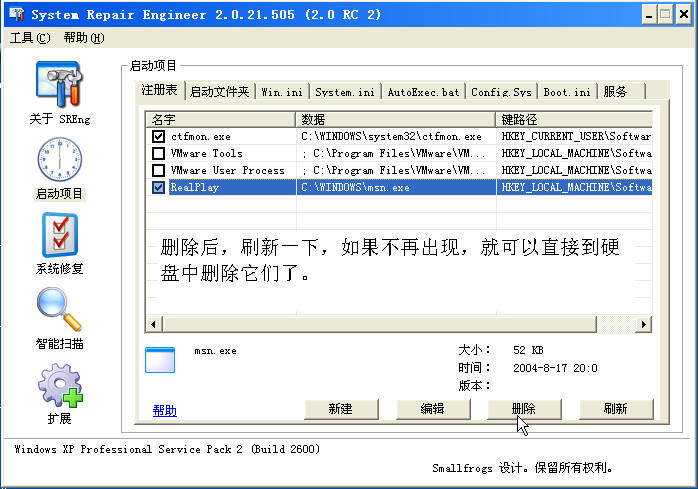Click the HKEY_CURRENT_USER key path cell
698x489 pixels.
tap(576, 136)
